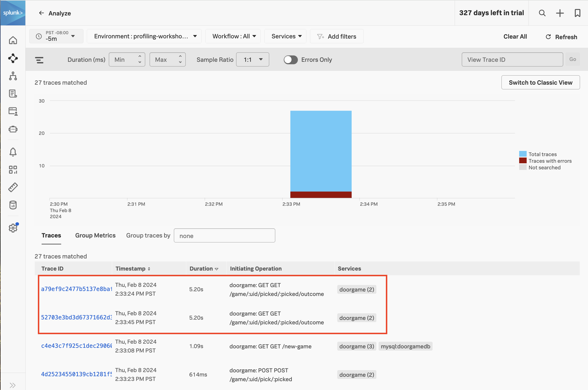Click the back arrow next to Analyze

click(41, 13)
